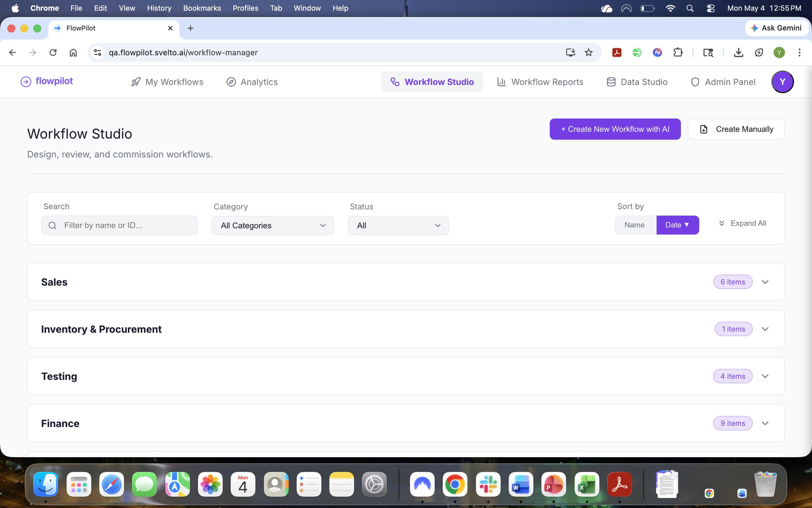Click the Adobe Acrobat extension icon

[617, 52]
